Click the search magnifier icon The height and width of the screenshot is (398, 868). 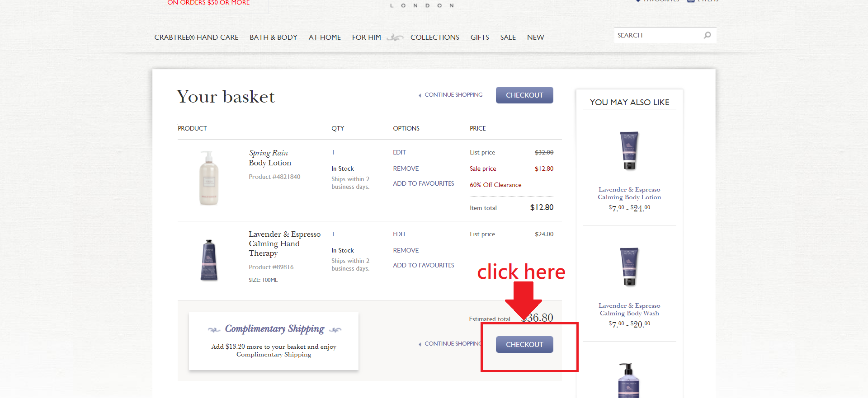708,35
